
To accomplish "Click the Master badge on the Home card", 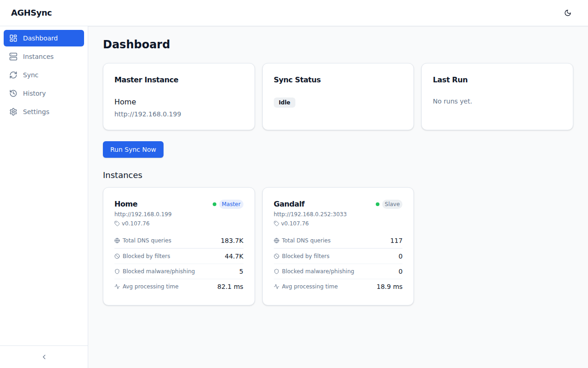I will click(231, 204).
